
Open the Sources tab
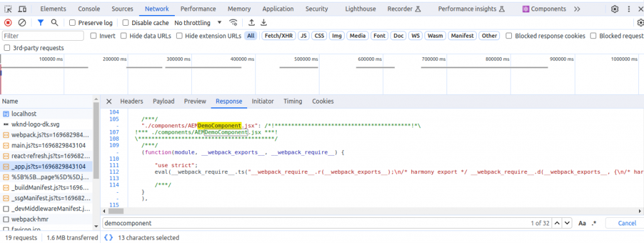point(123,9)
